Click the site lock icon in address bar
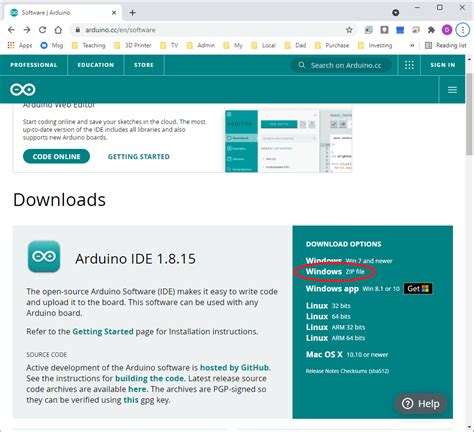The height and width of the screenshot is (432, 474). point(77,30)
